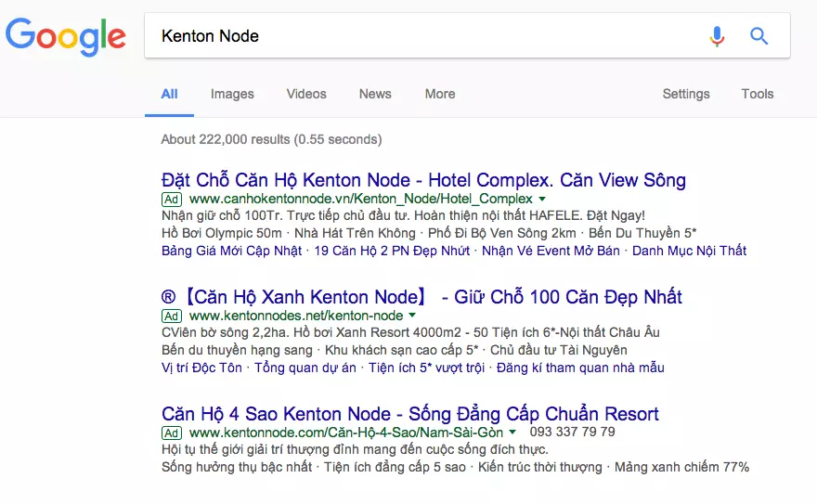Open 'Vị trí Độc Tôn' sitelink
This screenshot has height=504, width=817.
tap(201, 368)
